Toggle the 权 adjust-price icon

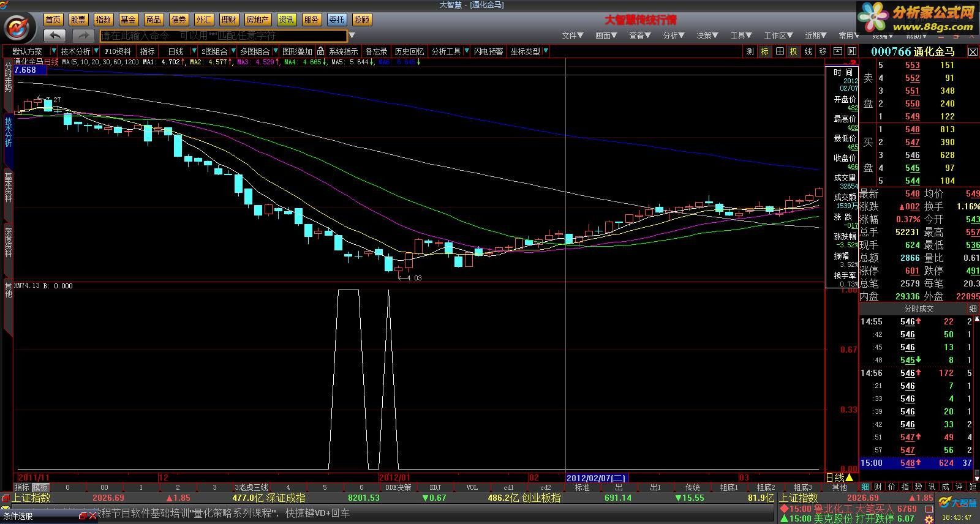pos(793,51)
